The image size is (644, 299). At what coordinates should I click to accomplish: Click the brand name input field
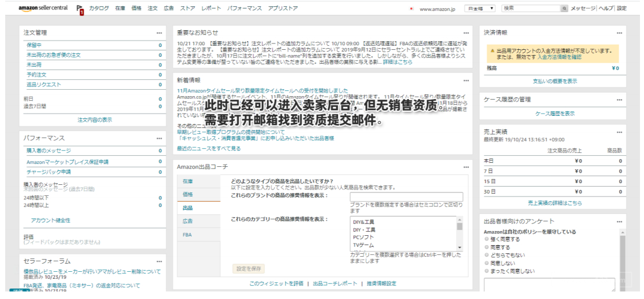point(406,196)
